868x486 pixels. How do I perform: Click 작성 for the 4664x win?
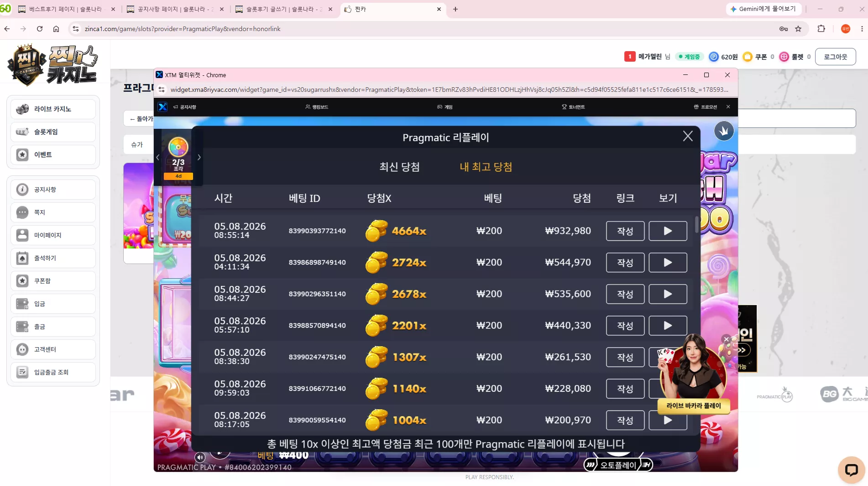pos(625,231)
